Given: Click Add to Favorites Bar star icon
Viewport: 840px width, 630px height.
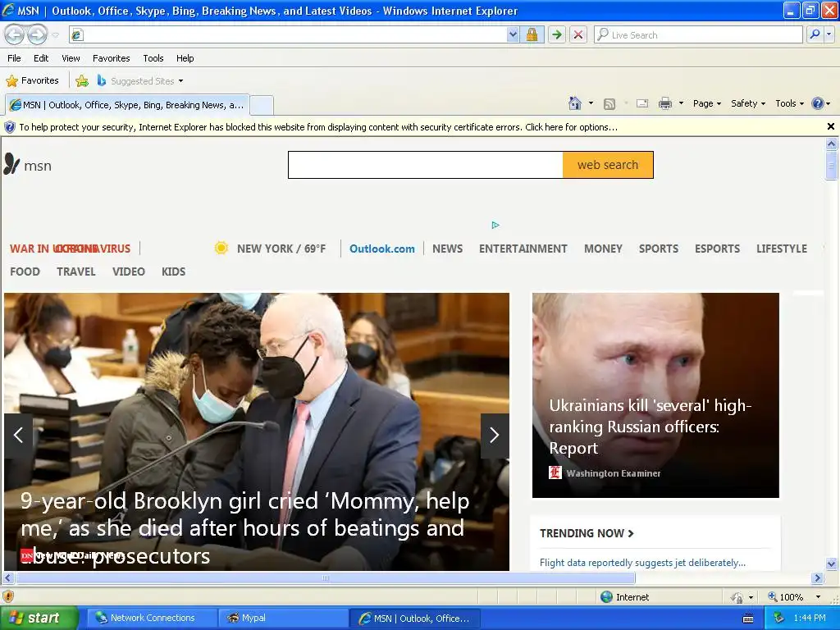Looking at the screenshot, I should pyautogui.click(x=82, y=81).
